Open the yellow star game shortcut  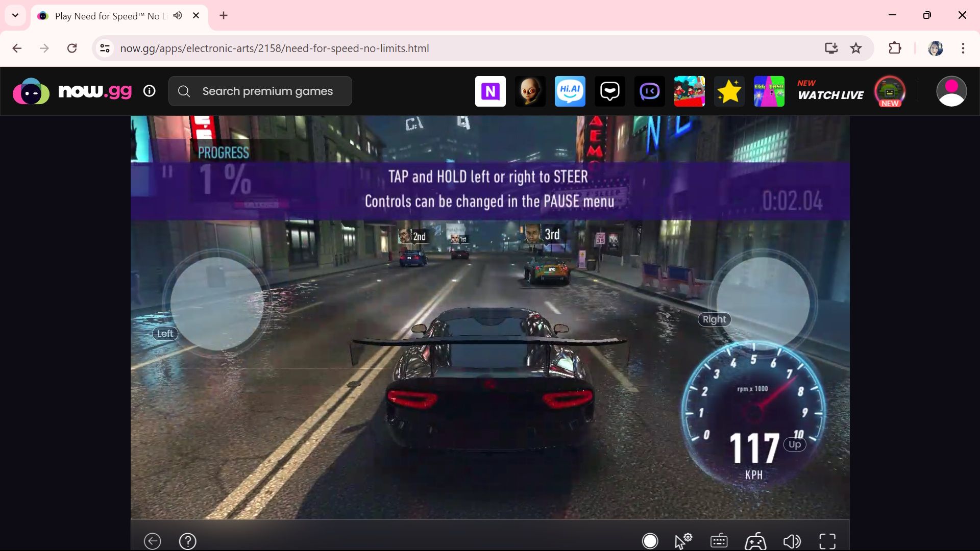click(x=729, y=91)
